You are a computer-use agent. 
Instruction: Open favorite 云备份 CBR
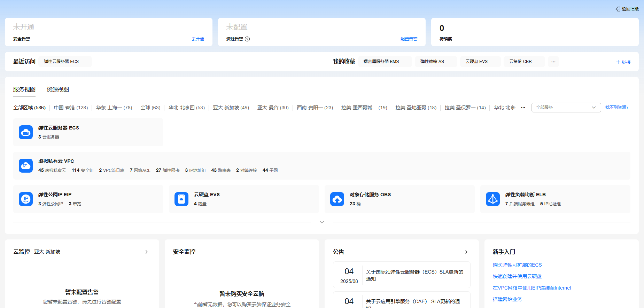[x=524, y=62]
